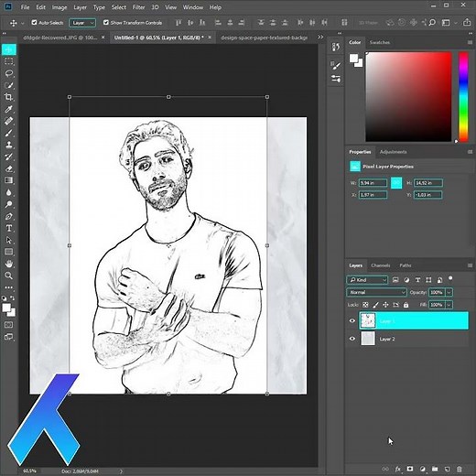Toggle lock position
The height and width of the screenshot is (476, 476).
385,305
